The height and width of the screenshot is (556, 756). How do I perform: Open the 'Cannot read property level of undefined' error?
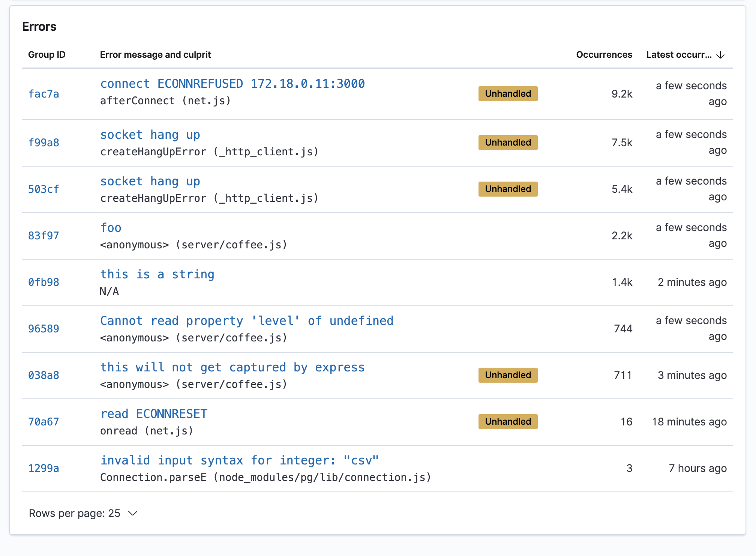click(247, 321)
